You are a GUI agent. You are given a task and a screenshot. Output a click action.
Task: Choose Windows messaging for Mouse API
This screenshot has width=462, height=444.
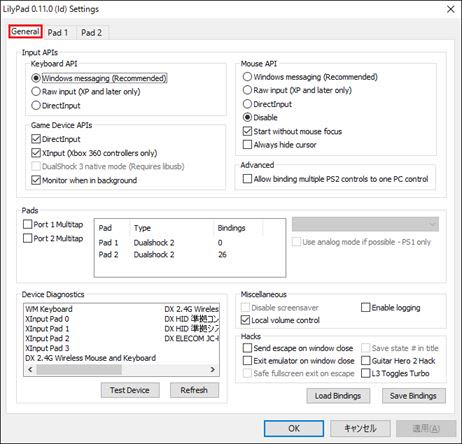tap(310, 77)
